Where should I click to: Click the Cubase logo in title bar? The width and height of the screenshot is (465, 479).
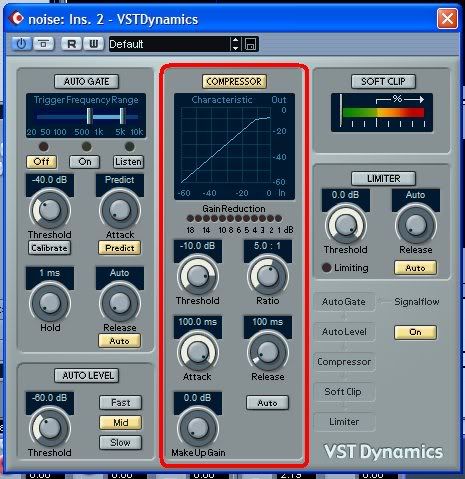click(x=16, y=18)
